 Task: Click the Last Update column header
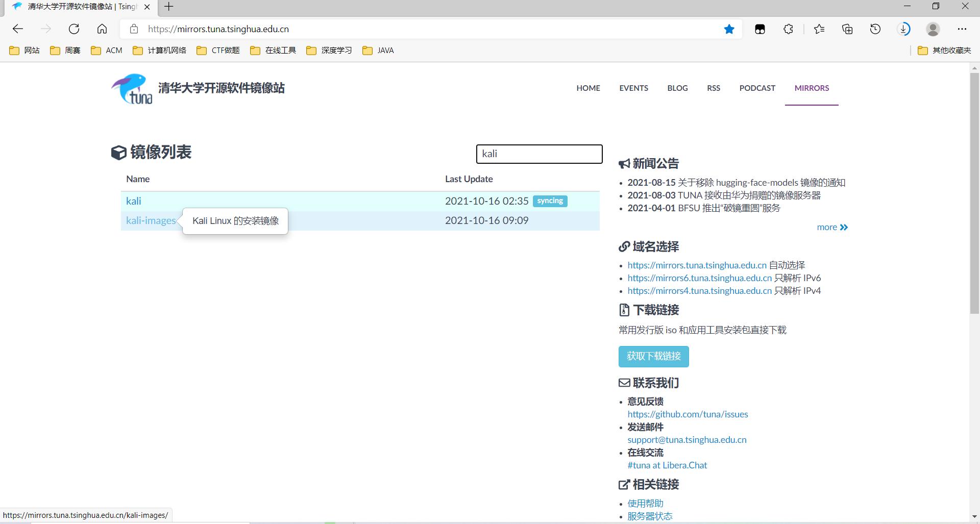coord(469,179)
